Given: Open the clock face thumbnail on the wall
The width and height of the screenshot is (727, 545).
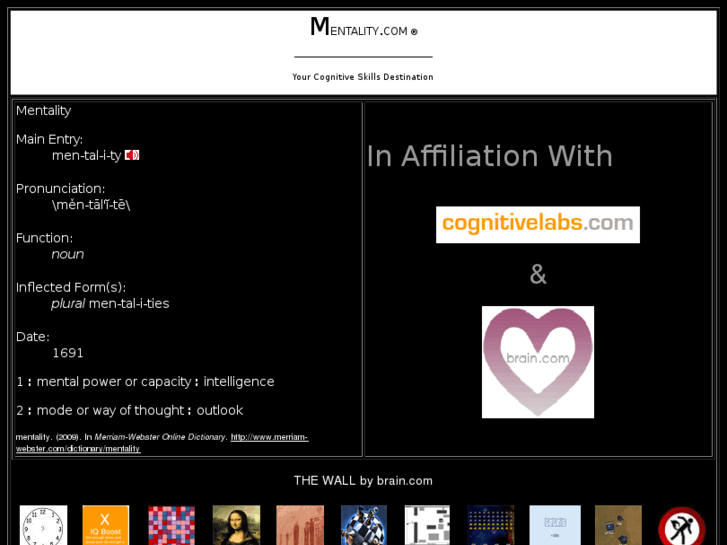Looking at the screenshot, I should (44, 525).
